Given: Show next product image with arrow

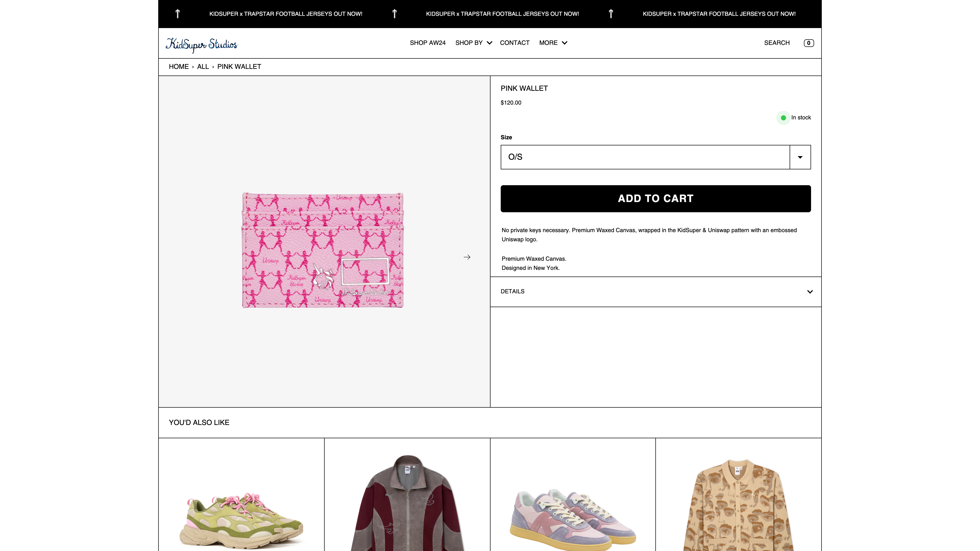Looking at the screenshot, I should (x=467, y=257).
